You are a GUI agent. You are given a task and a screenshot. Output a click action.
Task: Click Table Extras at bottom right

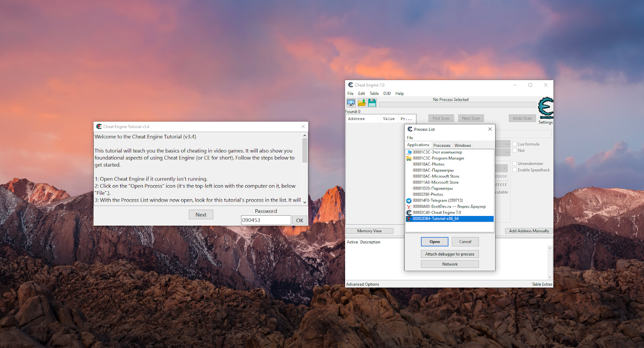click(542, 284)
